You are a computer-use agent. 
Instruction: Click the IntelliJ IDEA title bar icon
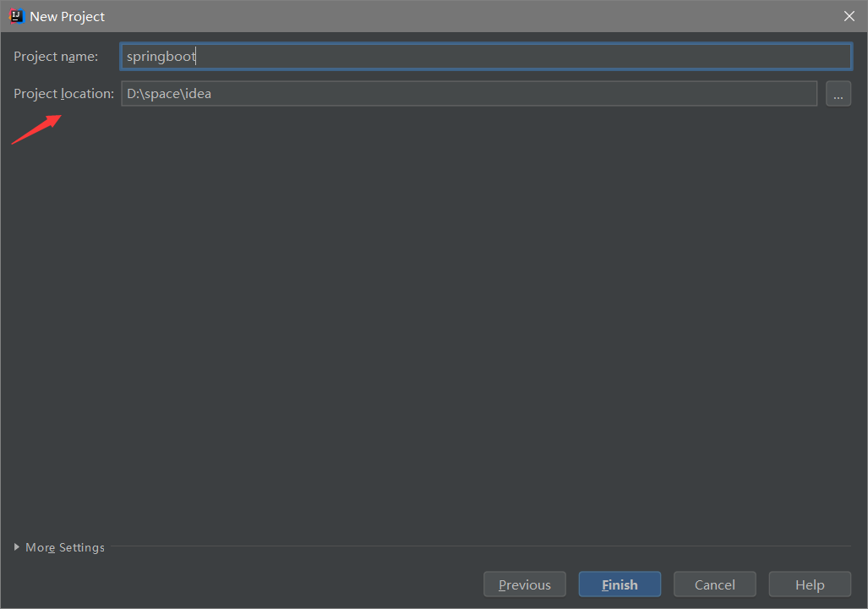point(17,16)
